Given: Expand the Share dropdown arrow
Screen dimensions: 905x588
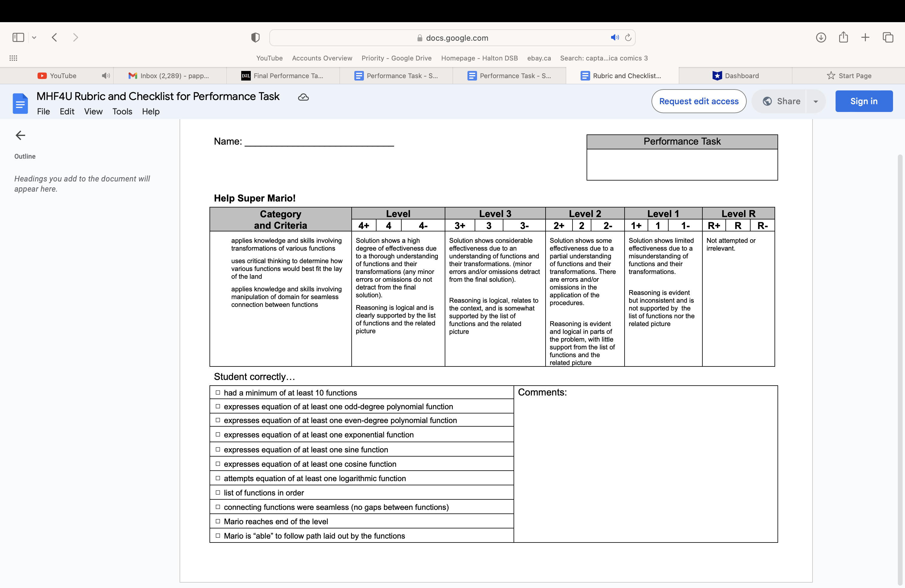Looking at the screenshot, I should click(x=815, y=101).
